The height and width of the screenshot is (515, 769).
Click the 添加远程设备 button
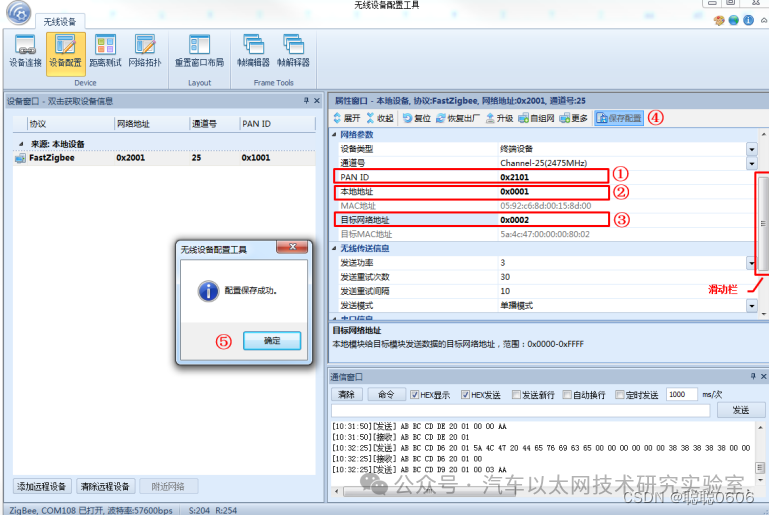click(x=42, y=487)
